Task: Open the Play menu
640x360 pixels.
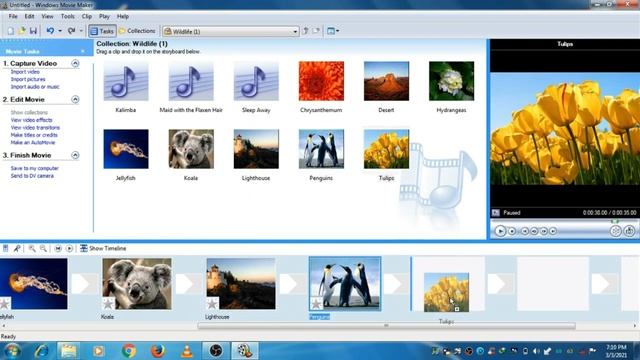Action: [104, 16]
